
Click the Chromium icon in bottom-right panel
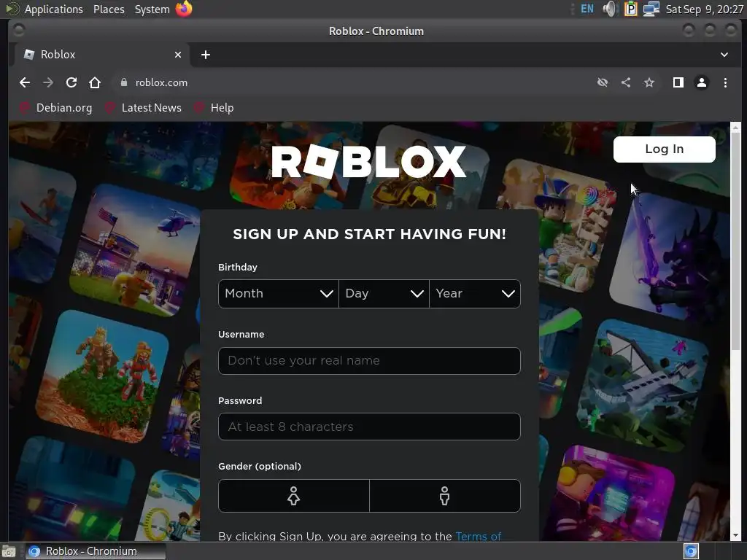tap(691, 551)
